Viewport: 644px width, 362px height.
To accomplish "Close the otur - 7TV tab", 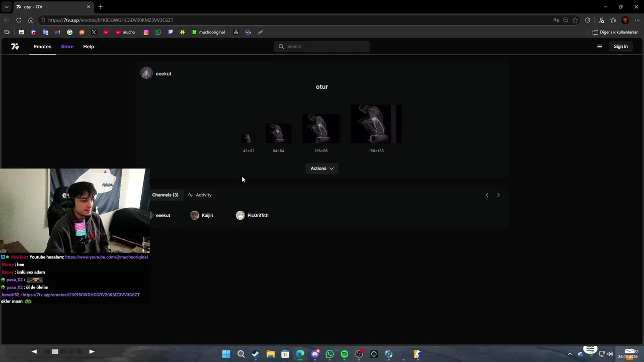I will (89, 7).
